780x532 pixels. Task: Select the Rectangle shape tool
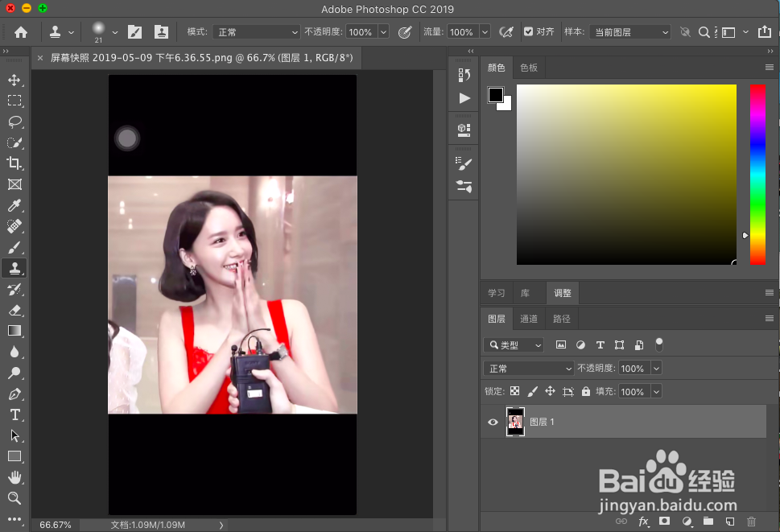14,456
